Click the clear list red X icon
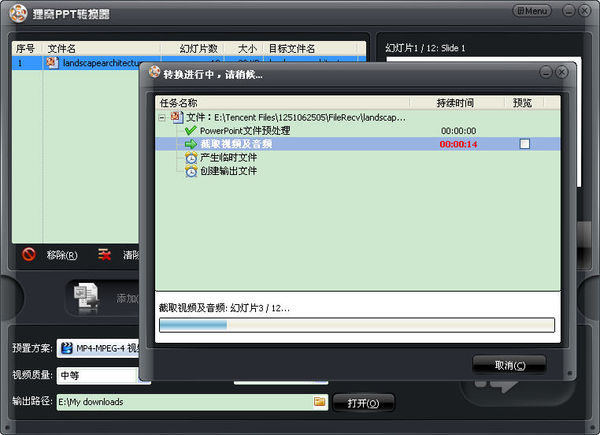 [x=104, y=254]
